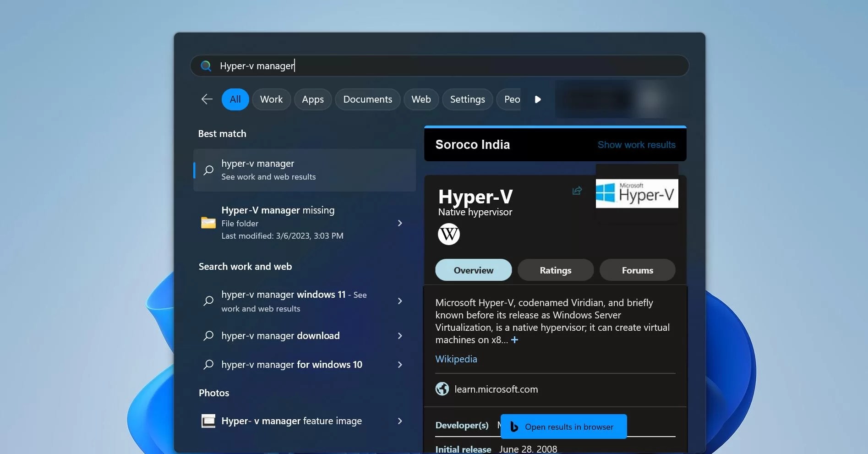Click the Developer(s) label link

point(462,425)
